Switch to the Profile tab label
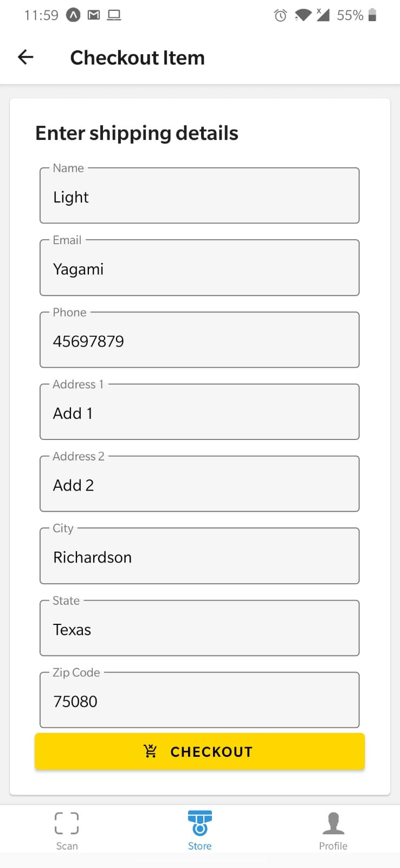 [333, 846]
